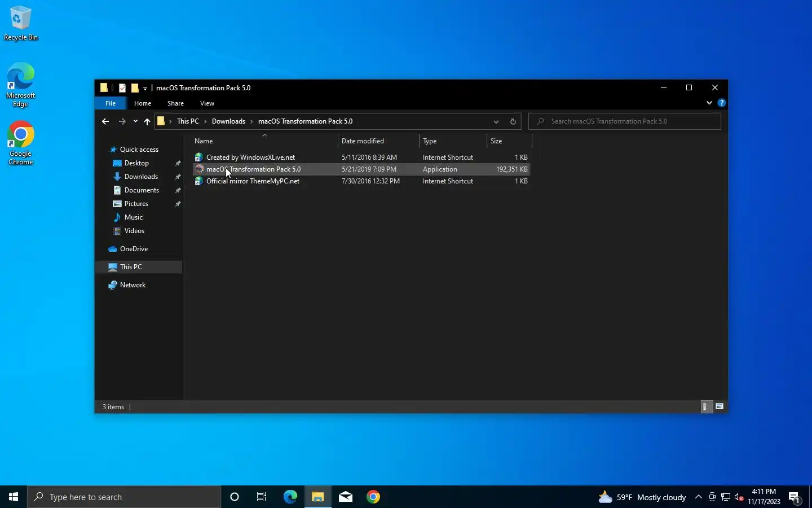Open address bar previous locations dropdown

coord(496,121)
